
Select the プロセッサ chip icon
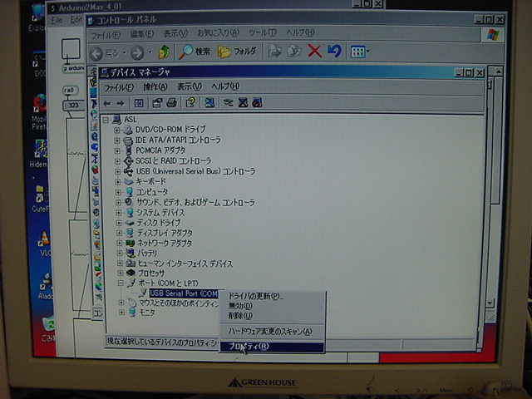point(131,273)
